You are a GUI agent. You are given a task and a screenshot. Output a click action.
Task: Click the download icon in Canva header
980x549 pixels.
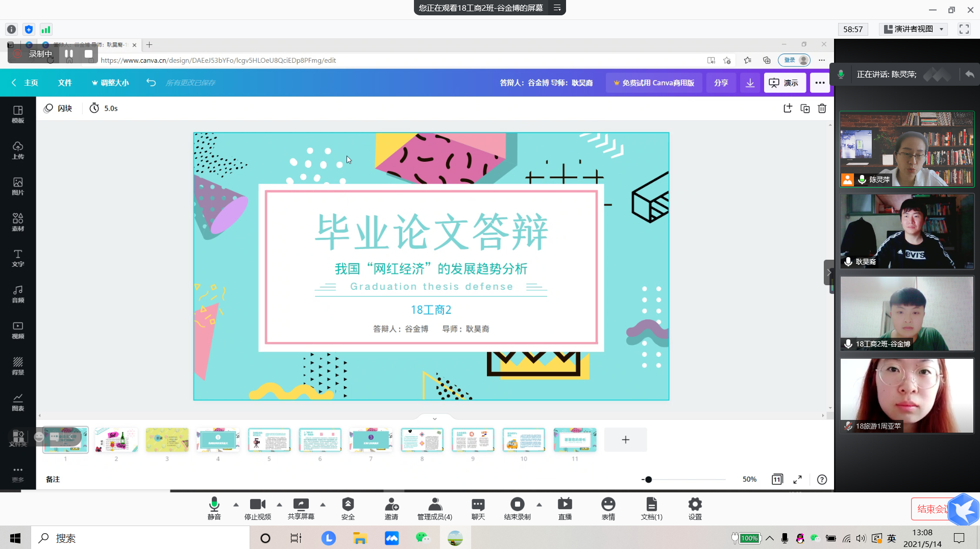[x=750, y=83]
